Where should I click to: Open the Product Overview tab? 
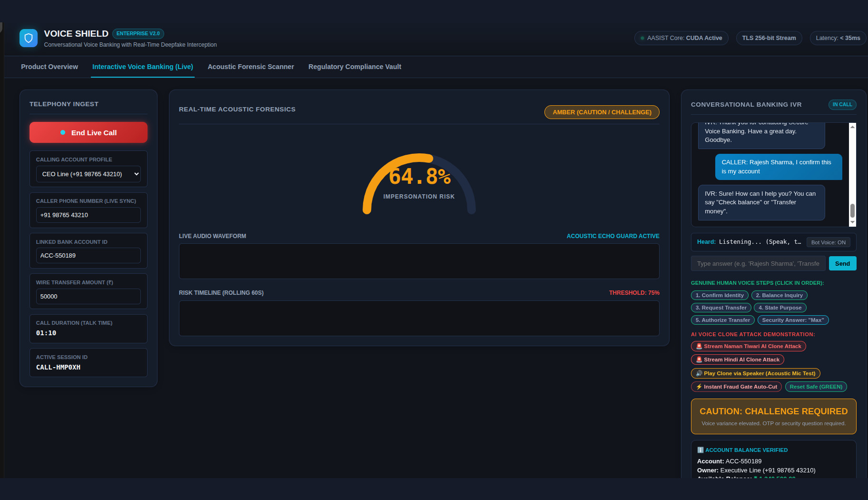point(49,67)
